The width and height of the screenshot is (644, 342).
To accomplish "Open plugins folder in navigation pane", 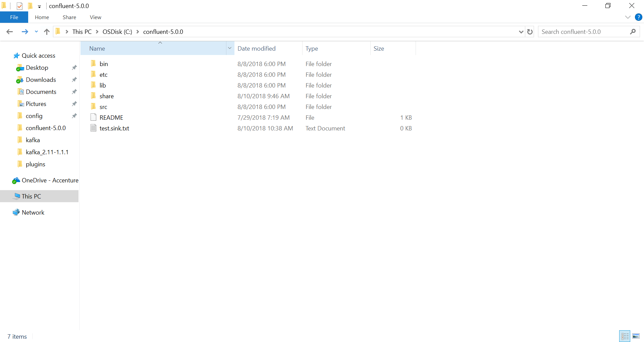I will (x=36, y=164).
